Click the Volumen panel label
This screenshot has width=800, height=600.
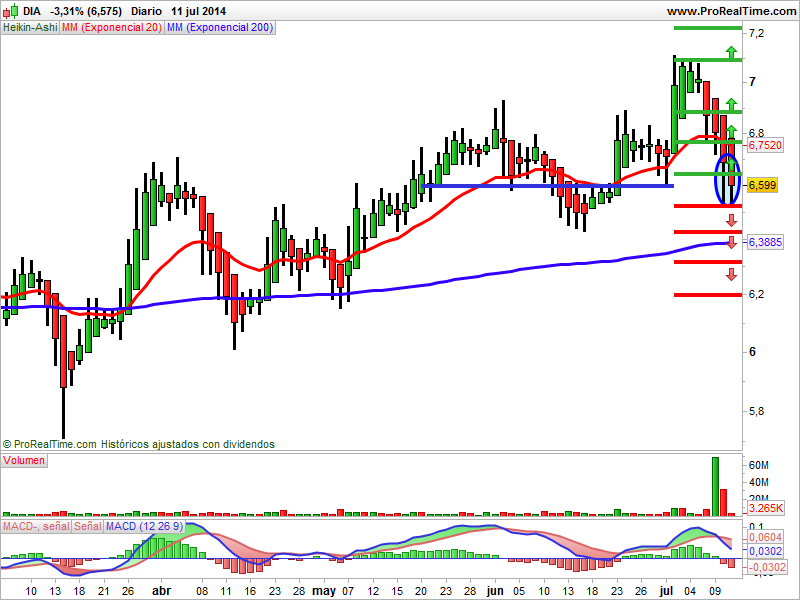(x=24, y=460)
